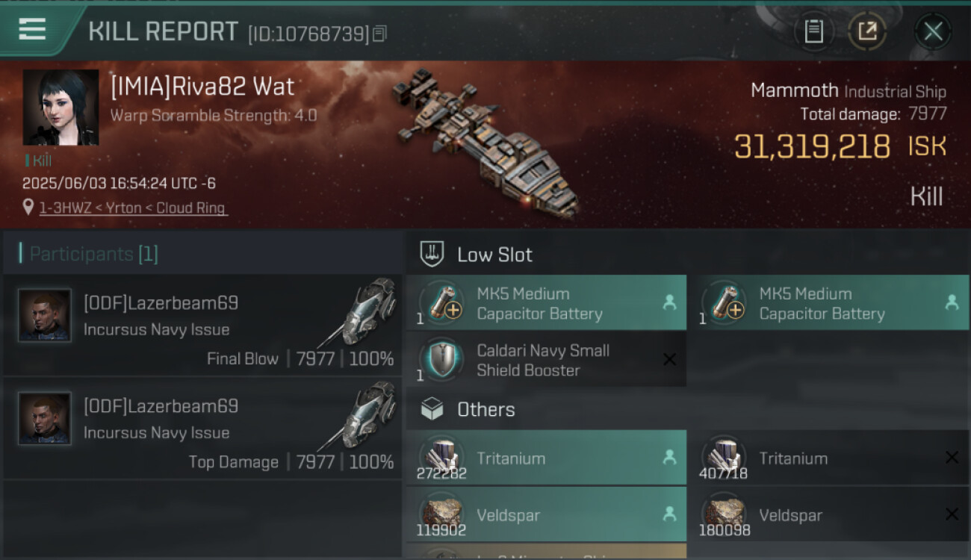Open the 1-3HWZ location link
Image resolution: width=971 pixels, height=560 pixels.
tap(133, 208)
